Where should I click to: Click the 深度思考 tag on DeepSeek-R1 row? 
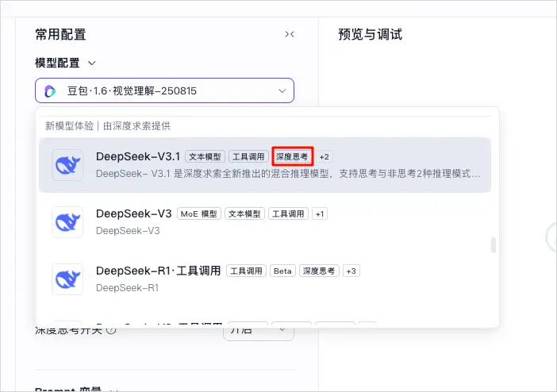point(319,271)
